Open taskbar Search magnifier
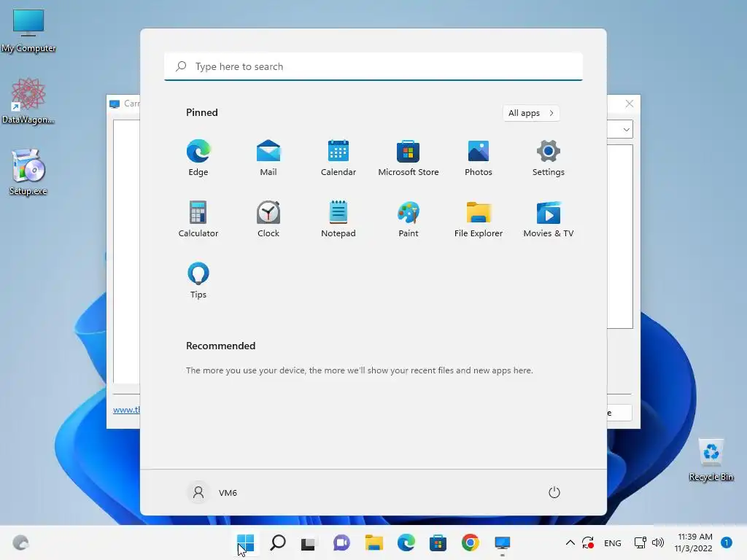Viewport: 747px width, 560px height. point(277,542)
